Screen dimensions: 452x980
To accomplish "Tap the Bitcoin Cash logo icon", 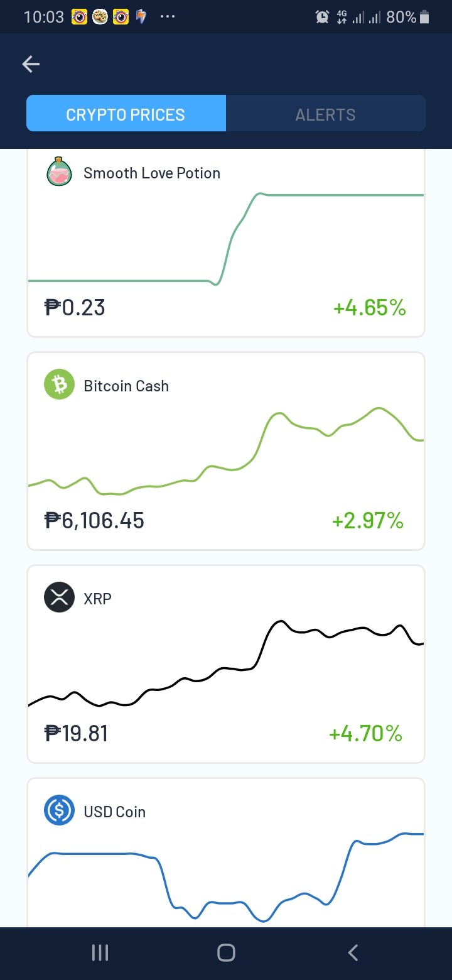I will tap(59, 384).
